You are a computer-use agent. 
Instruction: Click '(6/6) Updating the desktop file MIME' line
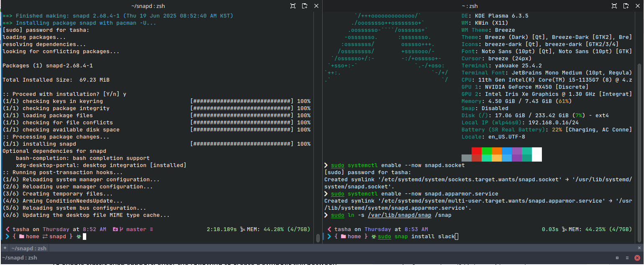pyautogui.click(x=86, y=215)
